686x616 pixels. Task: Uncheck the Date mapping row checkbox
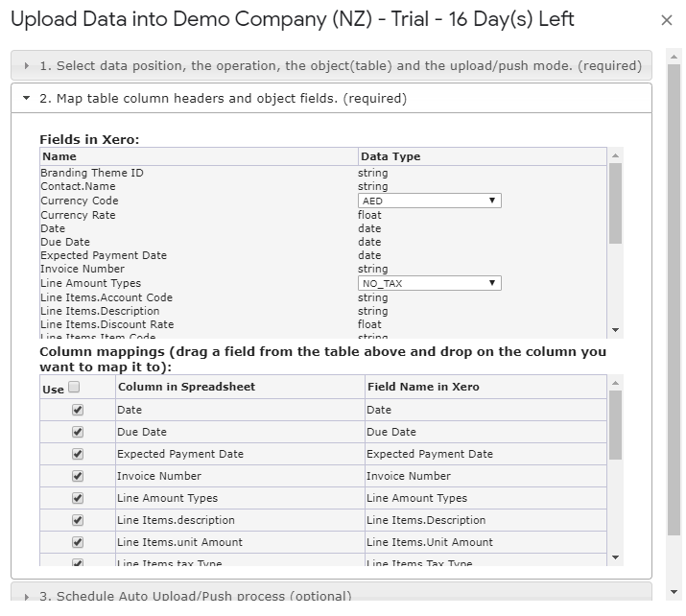[78, 410]
